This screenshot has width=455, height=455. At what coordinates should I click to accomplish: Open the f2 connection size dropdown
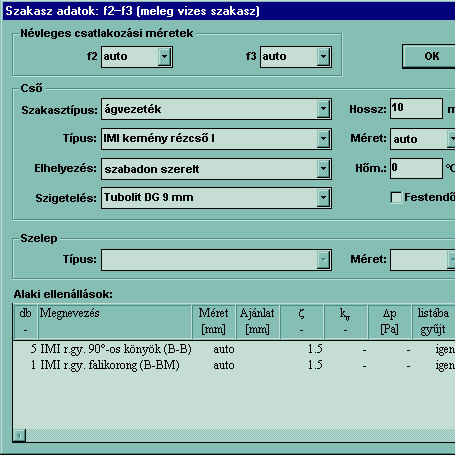tap(164, 57)
